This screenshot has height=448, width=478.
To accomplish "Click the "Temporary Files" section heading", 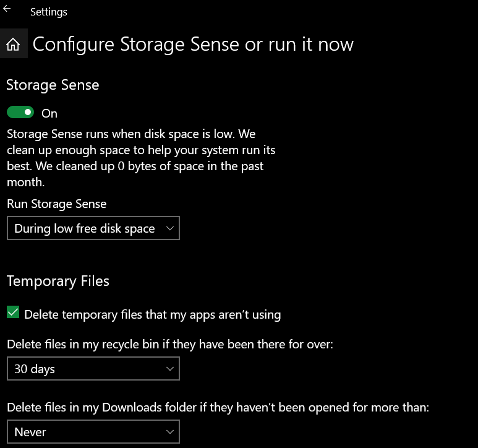I will point(58,281).
